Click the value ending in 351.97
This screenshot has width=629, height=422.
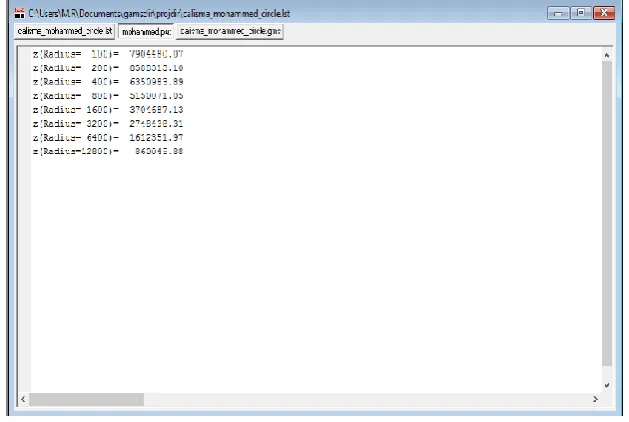[x=156, y=138]
